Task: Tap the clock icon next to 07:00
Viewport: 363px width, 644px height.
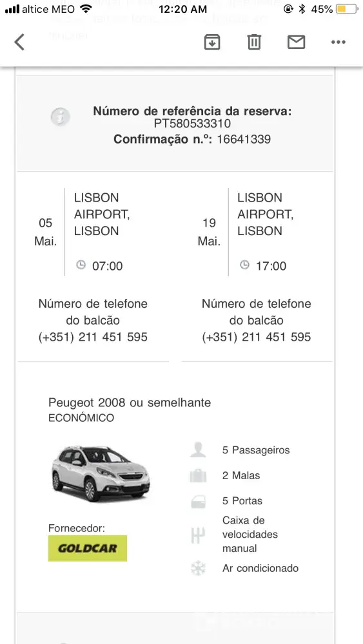Action: [81, 265]
